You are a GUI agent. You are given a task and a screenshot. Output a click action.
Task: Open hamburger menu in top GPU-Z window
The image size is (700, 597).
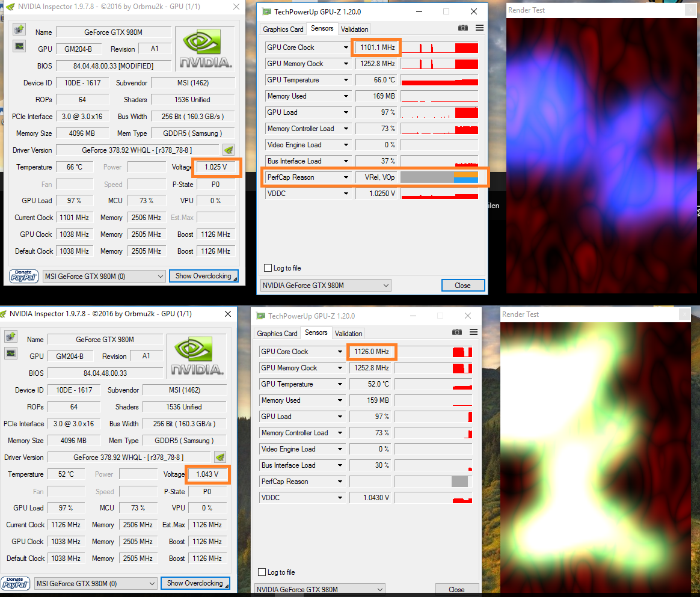[479, 28]
